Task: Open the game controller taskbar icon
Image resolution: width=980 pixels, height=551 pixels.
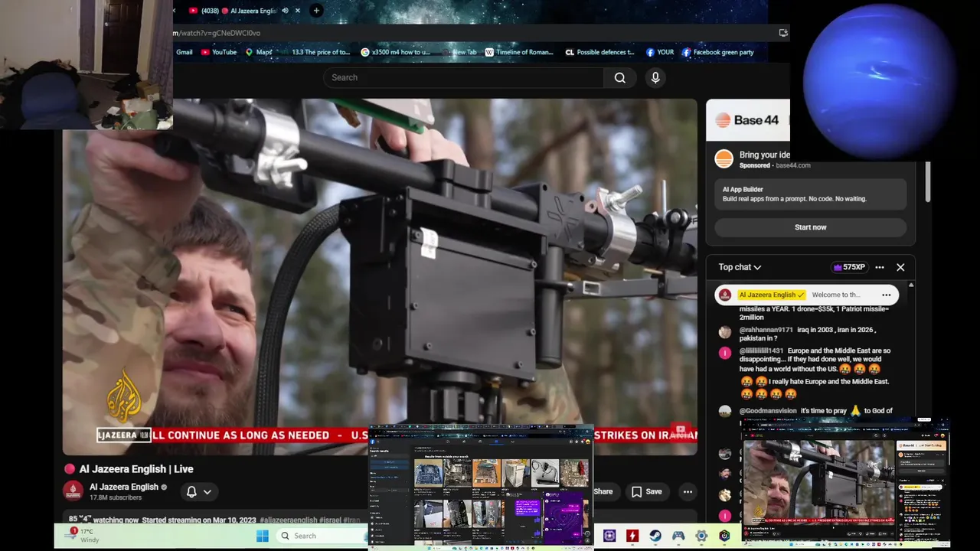Action: tap(678, 536)
